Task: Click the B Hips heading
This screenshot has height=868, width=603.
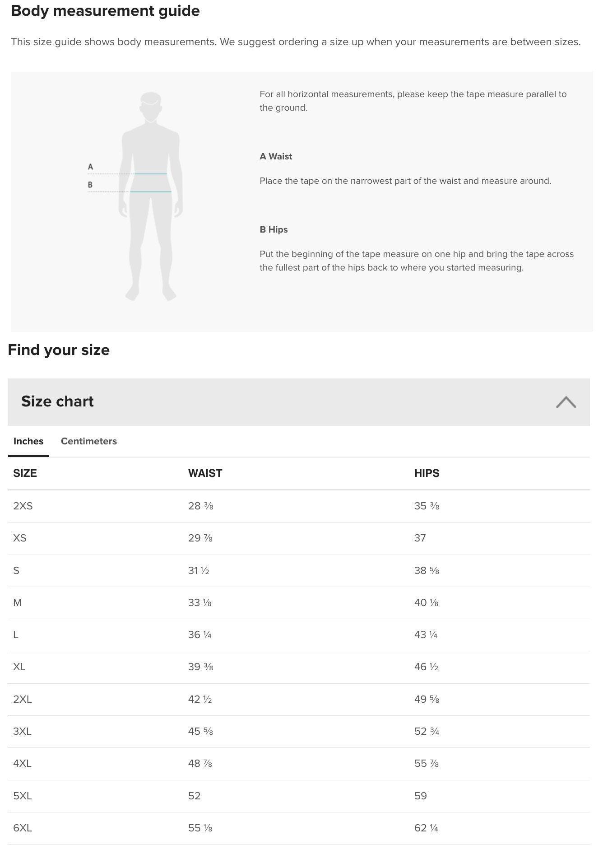Action: coord(274,229)
